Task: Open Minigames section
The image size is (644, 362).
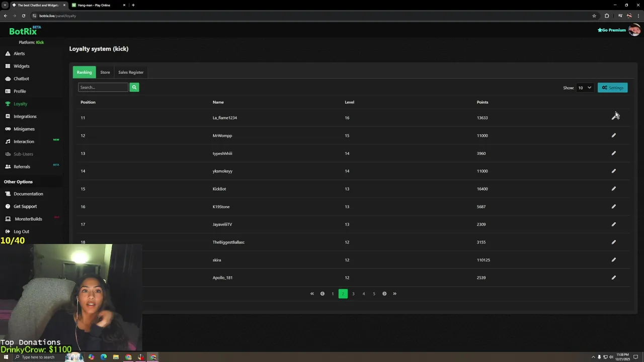Action: click(x=24, y=129)
